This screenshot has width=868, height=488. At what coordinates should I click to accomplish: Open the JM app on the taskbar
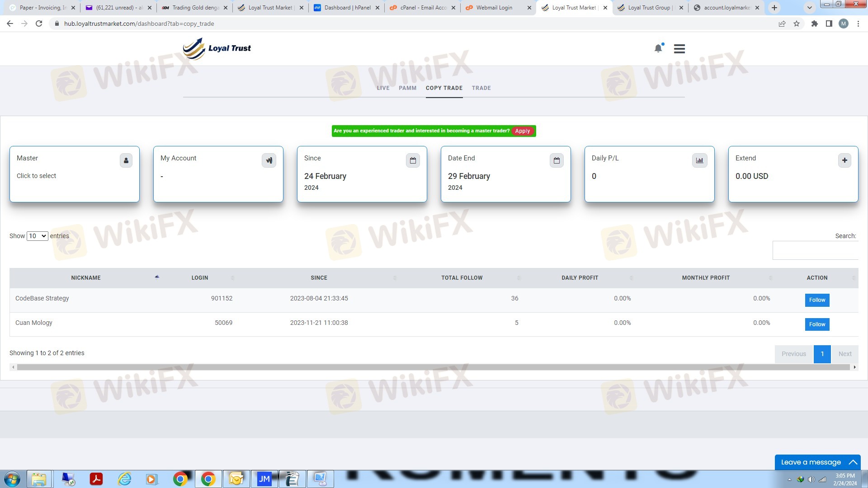tap(264, 479)
